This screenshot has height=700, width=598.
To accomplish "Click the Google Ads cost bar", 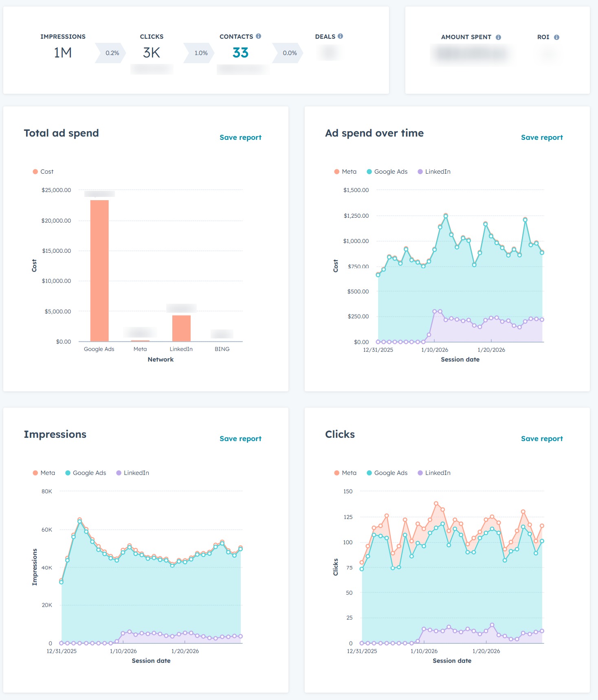I will pyautogui.click(x=99, y=271).
